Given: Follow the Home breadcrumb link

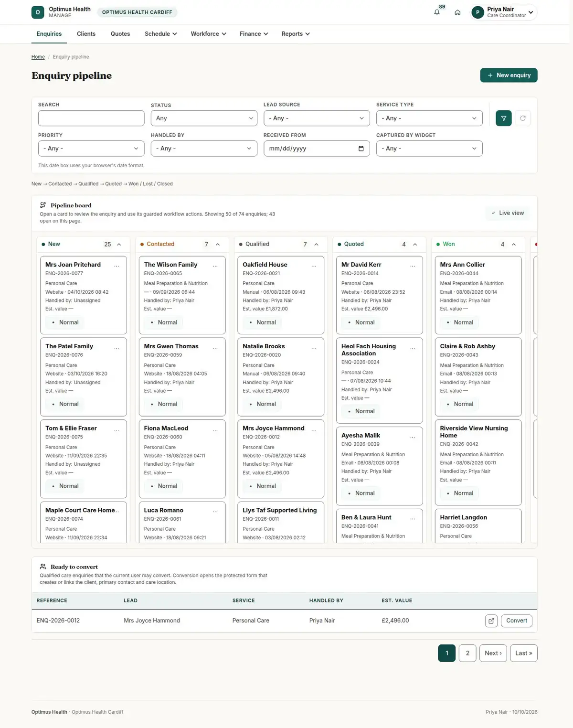Looking at the screenshot, I should tap(38, 57).
